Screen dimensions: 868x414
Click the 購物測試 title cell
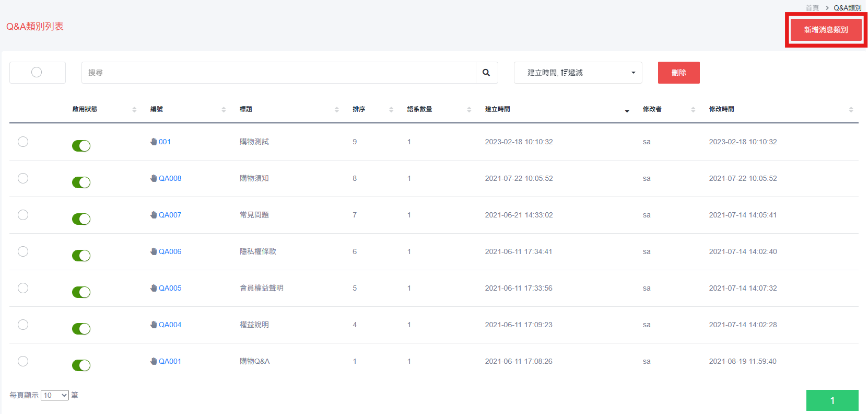tap(254, 142)
